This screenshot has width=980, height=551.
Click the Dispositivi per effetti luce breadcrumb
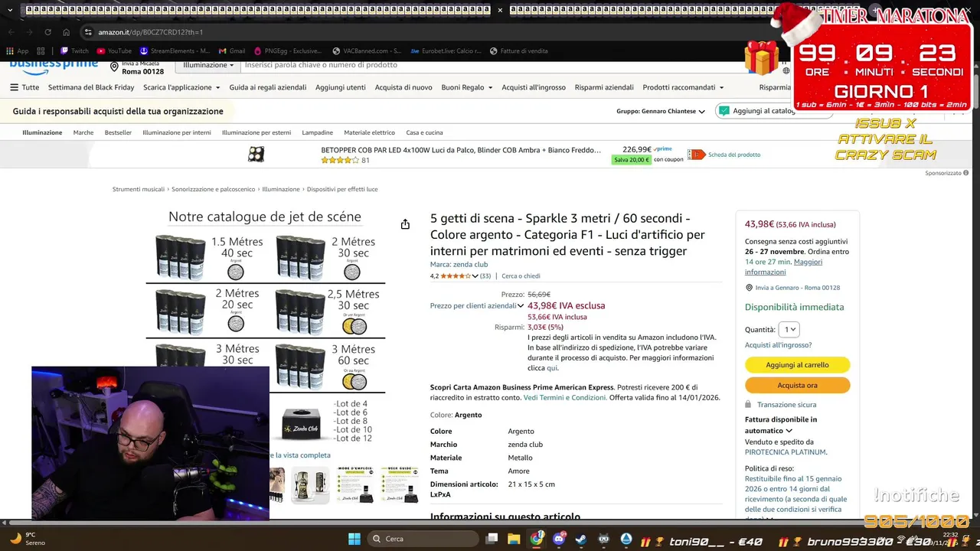pyautogui.click(x=342, y=189)
